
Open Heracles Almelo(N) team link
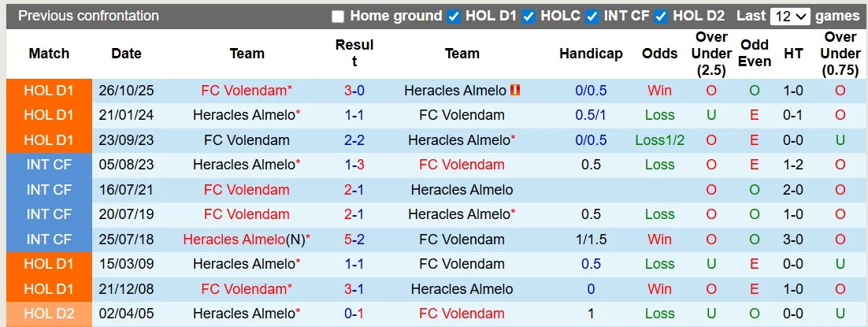coord(243,239)
